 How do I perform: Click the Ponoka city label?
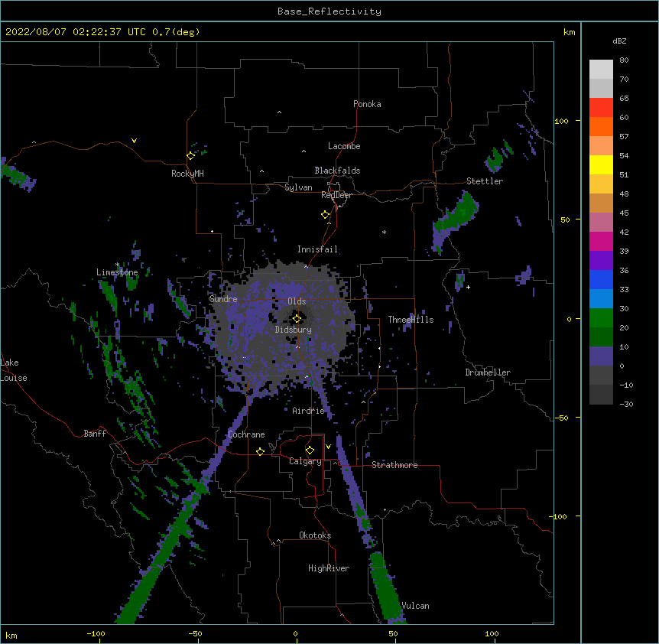(367, 104)
